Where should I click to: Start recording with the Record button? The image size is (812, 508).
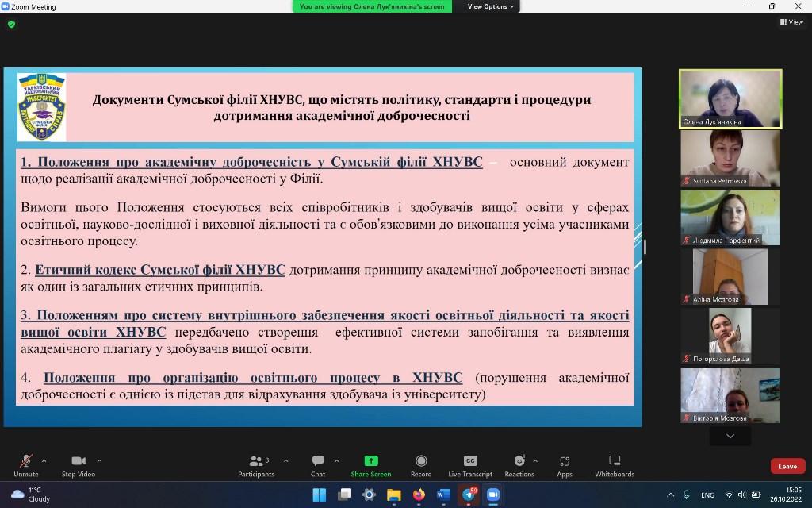pyautogui.click(x=421, y=465)
